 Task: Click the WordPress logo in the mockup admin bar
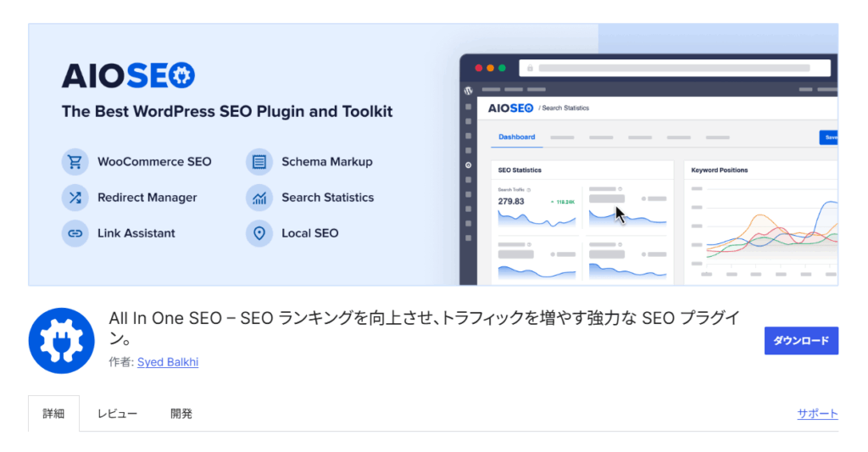click(468, 90)
